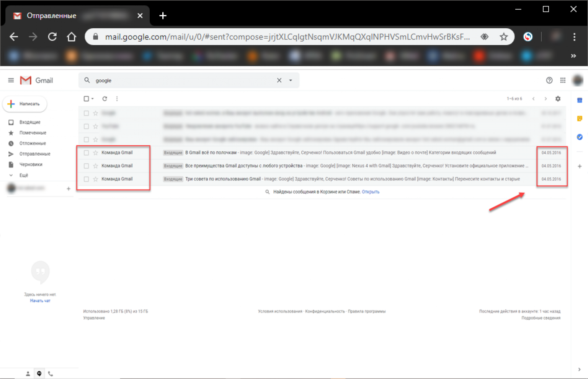This screenshot has height=379, width=588.
Task: Expand hidden bookmarks with double chevron
Action: (573, 56)
